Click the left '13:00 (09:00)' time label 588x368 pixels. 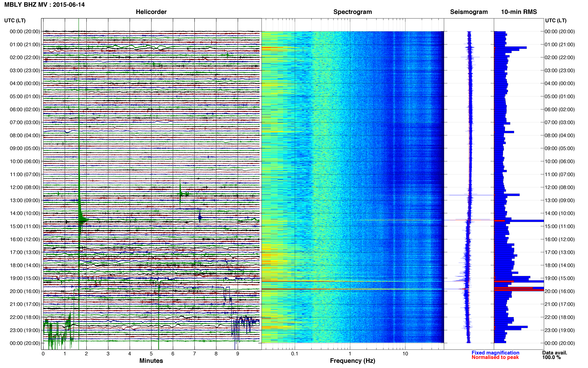click(x=25, y=200)
